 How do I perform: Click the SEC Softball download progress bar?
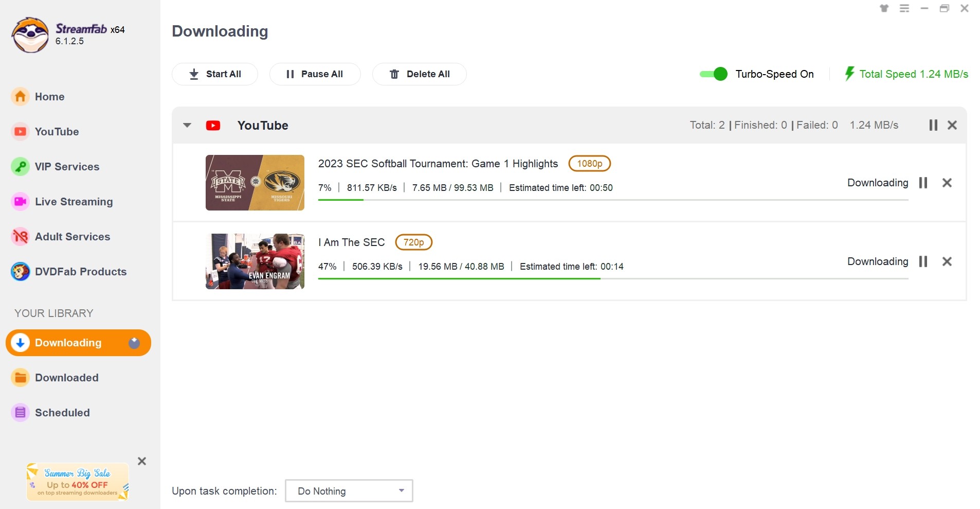613,200
